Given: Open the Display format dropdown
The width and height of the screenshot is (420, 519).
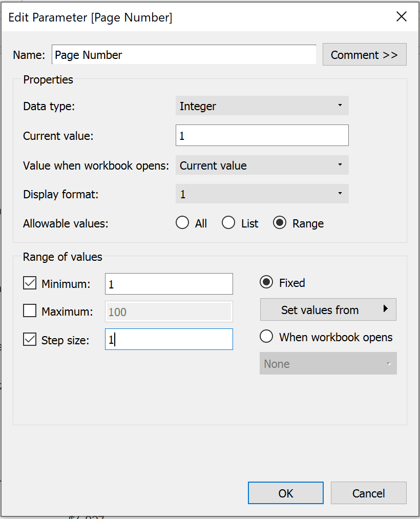Looking at the screenshot, I should (262, 194).
